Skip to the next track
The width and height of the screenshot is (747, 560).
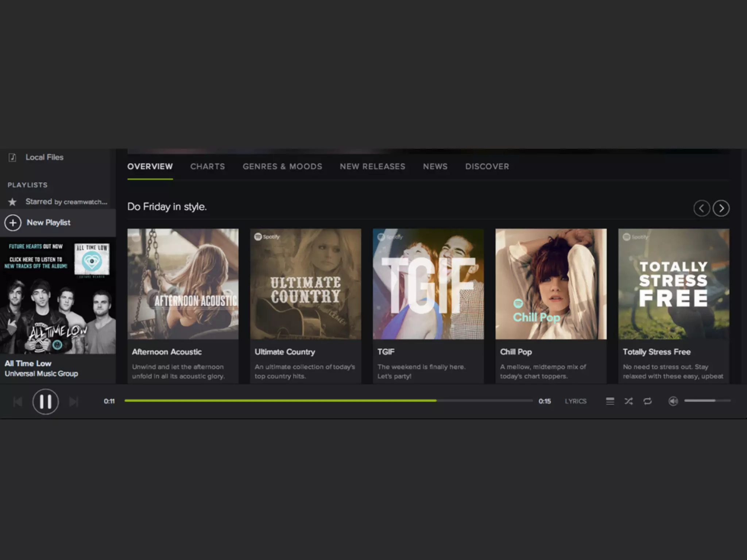74,401
